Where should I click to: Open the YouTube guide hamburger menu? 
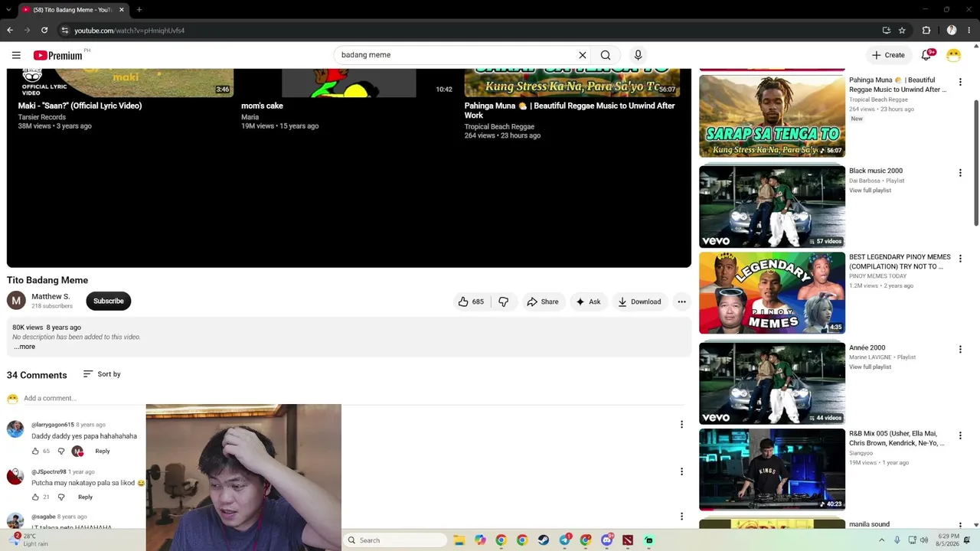click(16, 55)
